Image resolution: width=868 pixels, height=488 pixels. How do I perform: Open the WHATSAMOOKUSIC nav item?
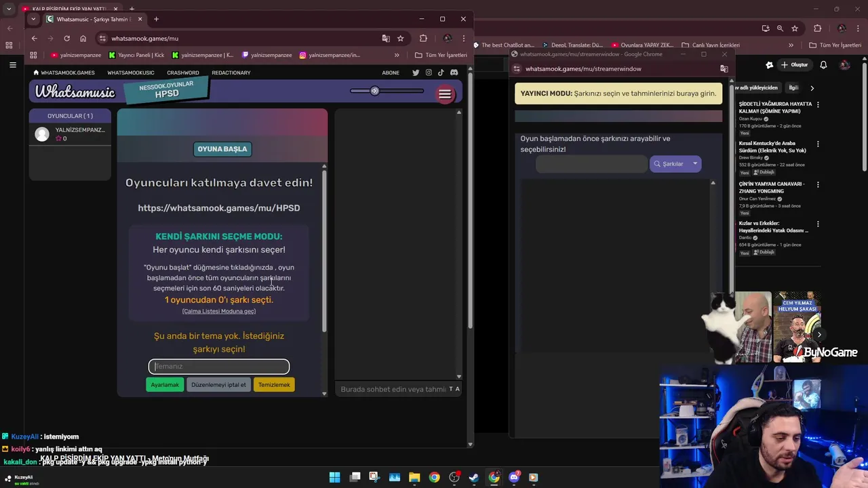(x=131, y=73)
